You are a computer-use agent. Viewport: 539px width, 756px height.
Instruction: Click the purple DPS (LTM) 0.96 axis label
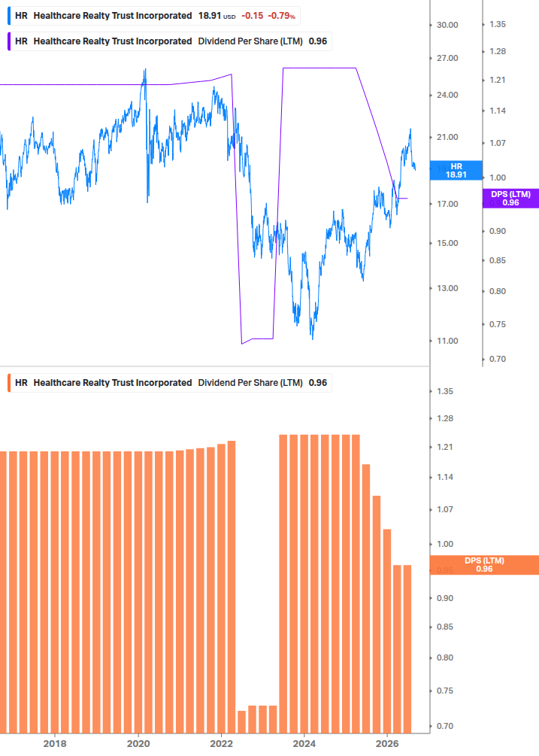pyautogui.click(x=510, y=198)
